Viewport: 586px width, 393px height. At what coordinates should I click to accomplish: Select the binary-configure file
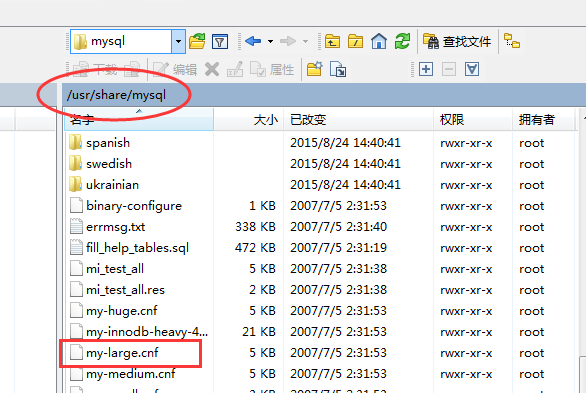pyautogui.click(x=134, y=206)
